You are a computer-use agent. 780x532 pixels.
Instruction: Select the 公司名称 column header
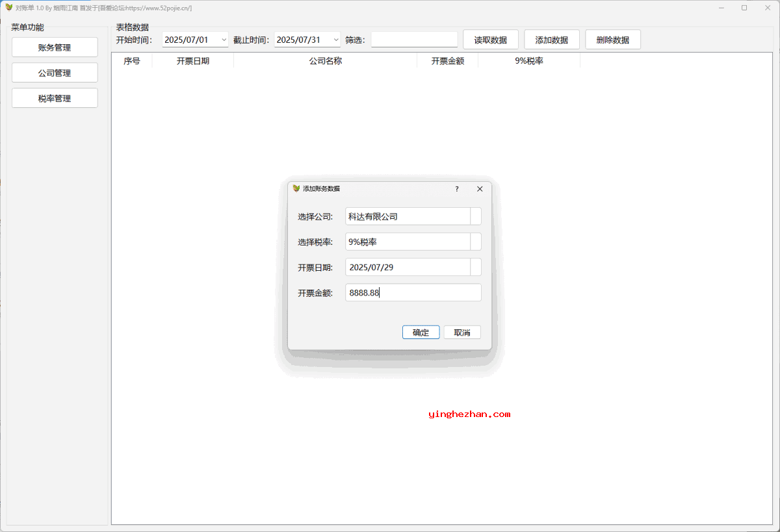point(325,60)
